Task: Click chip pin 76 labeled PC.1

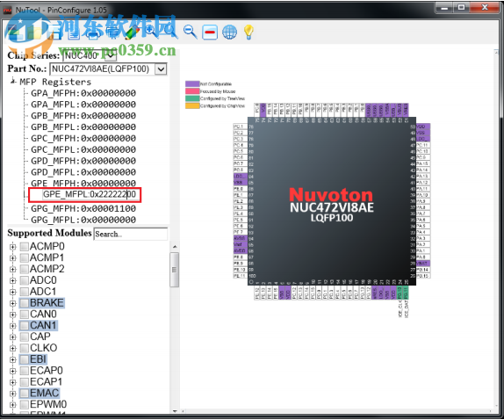Action: 240,127
